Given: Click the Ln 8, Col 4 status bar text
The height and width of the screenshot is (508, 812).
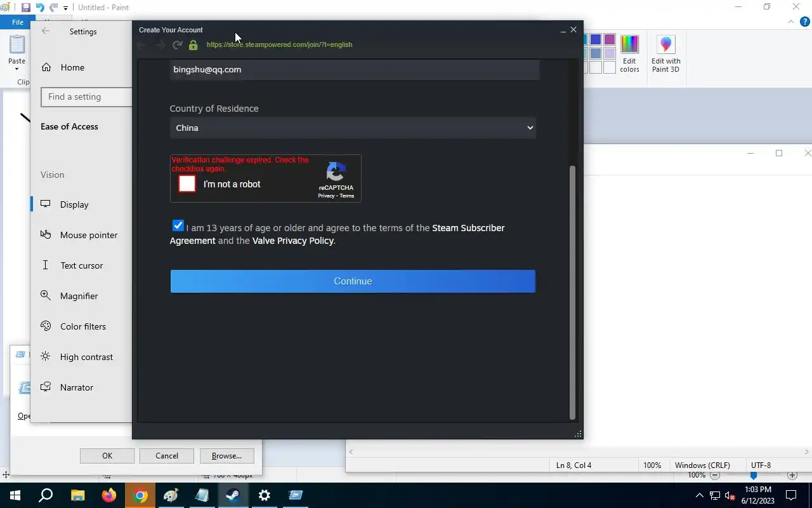Looking at the screenshot, I should coord(573,465).
